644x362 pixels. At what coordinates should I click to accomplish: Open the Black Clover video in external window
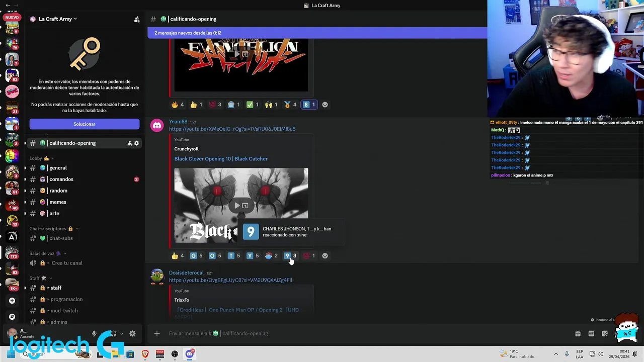tap(245, 205)
